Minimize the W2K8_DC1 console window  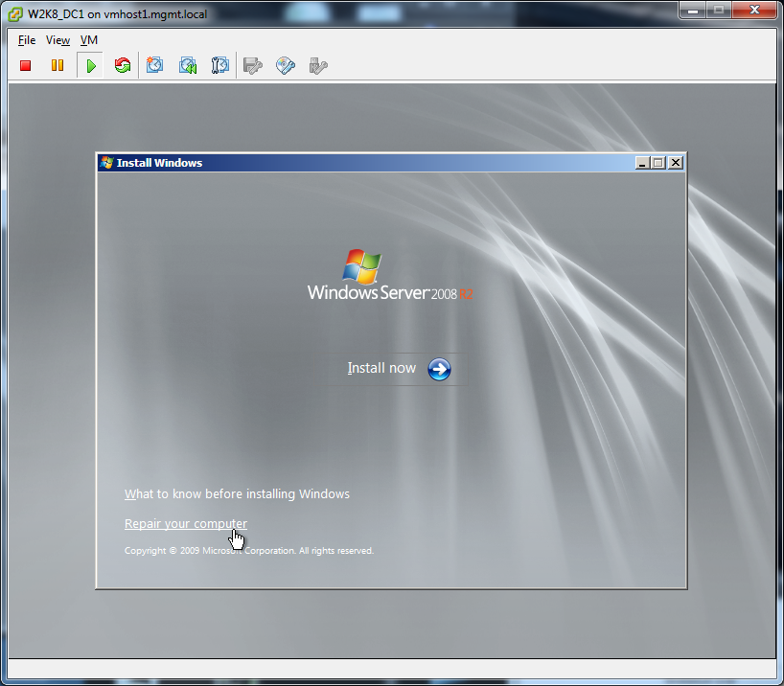[x=693, y=10]
